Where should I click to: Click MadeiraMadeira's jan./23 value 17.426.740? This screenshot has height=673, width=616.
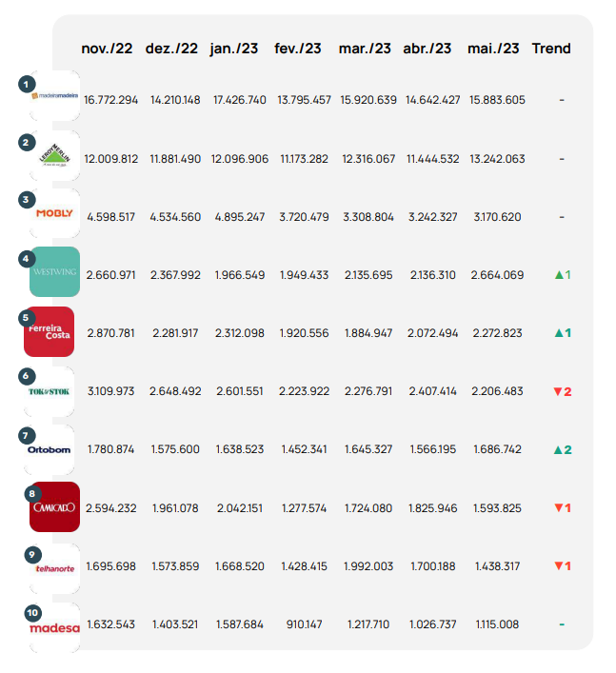click(x=239, y=100)
